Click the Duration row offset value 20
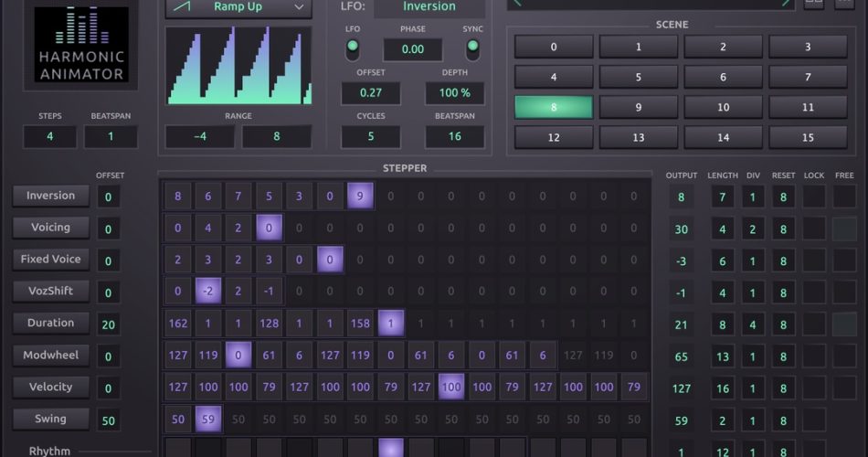This screenshot has height=457, width=868. [x=109, y=324]
